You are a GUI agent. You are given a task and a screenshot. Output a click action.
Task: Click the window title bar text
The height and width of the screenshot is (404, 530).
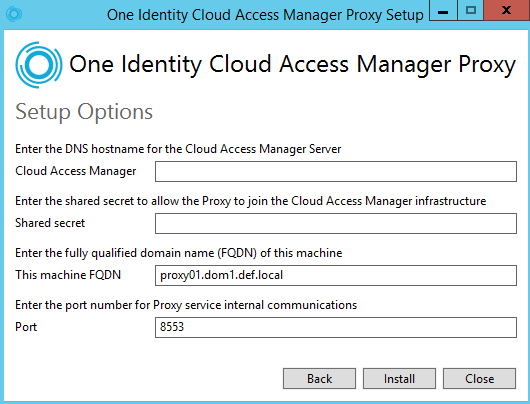[x=265, y=15]
